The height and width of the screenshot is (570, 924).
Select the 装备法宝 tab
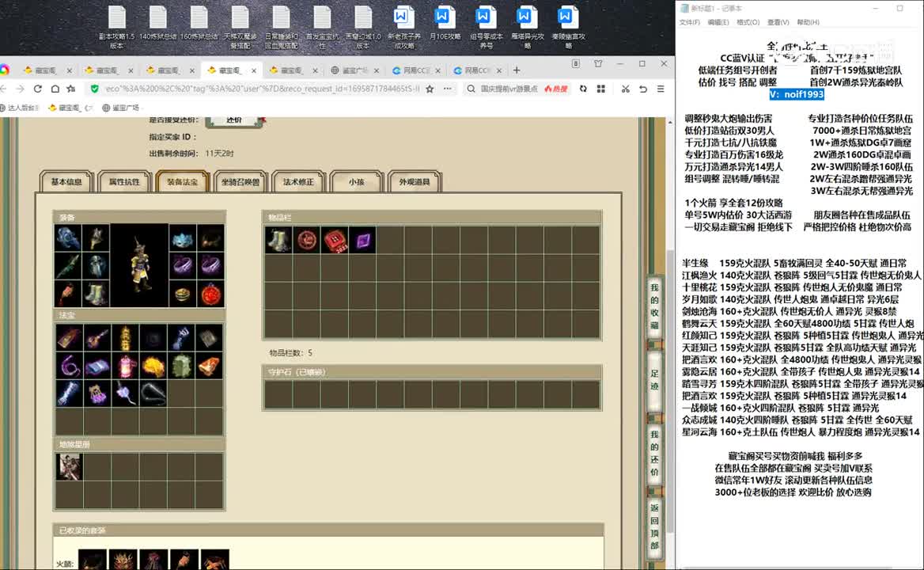[x=183, y=181]
